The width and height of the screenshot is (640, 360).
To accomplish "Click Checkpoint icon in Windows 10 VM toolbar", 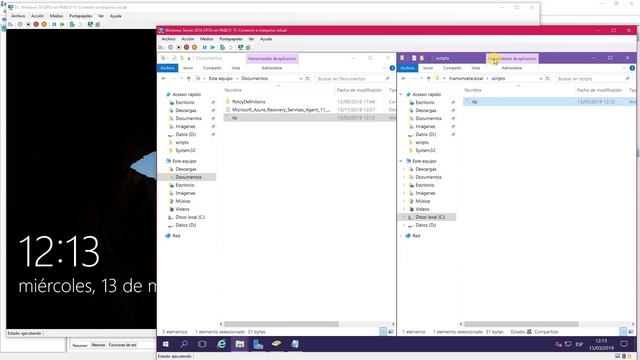I will click(72, 24).
